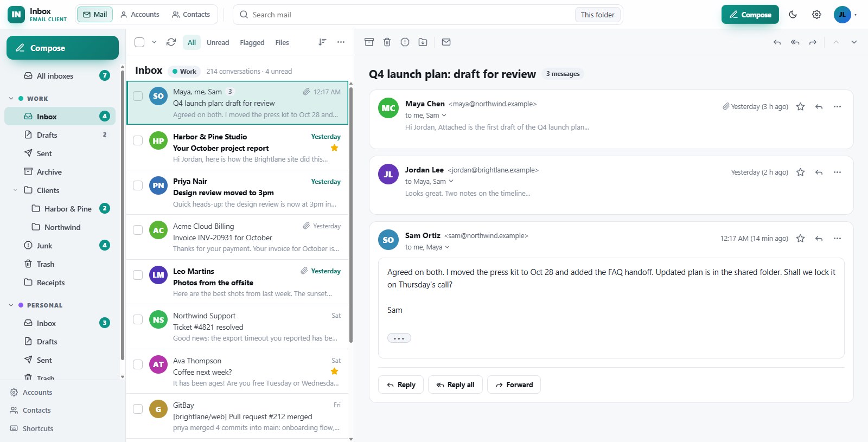The image size is (868, 442).
Task: Expand recipients of Sam Ortiz's message
Action: [447, 247]
